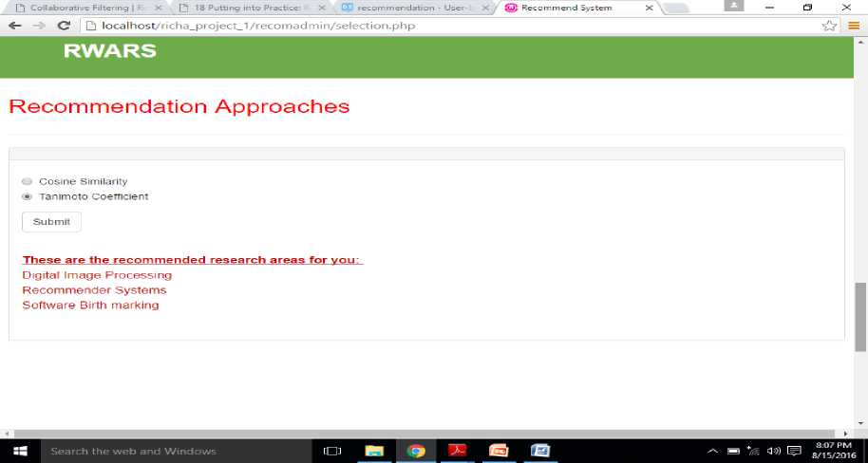Show hidden system tray icons
Viewport: 868px width, 463px height.
(713, 451)
